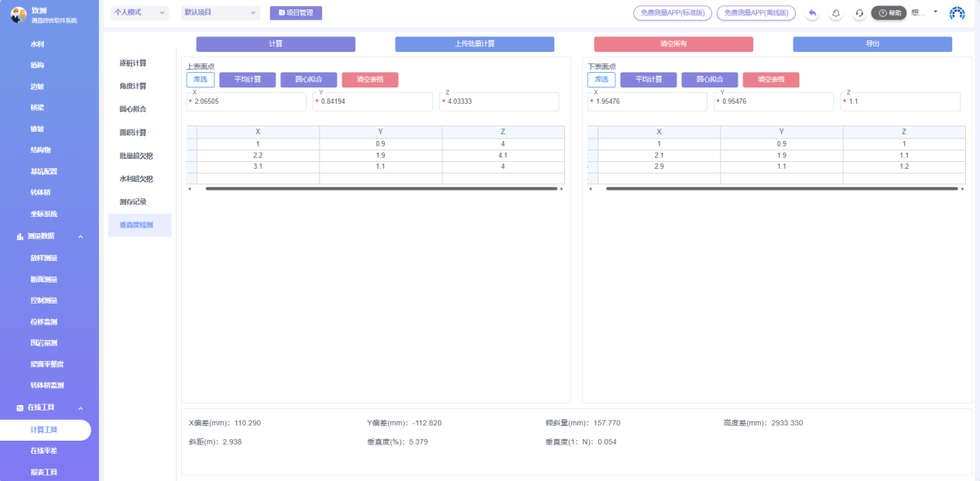Open 项目管理 folder button
980x481 pixels.
tap(296, 13)
